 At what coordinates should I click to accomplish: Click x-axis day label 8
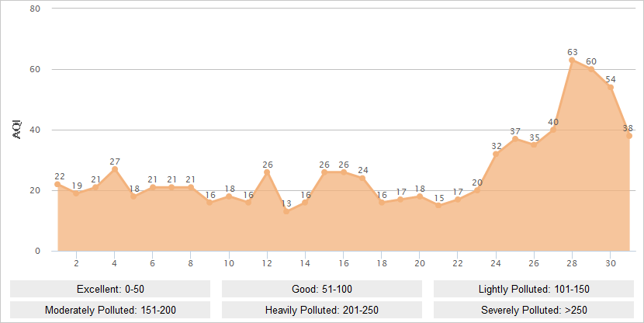[191, 263]
